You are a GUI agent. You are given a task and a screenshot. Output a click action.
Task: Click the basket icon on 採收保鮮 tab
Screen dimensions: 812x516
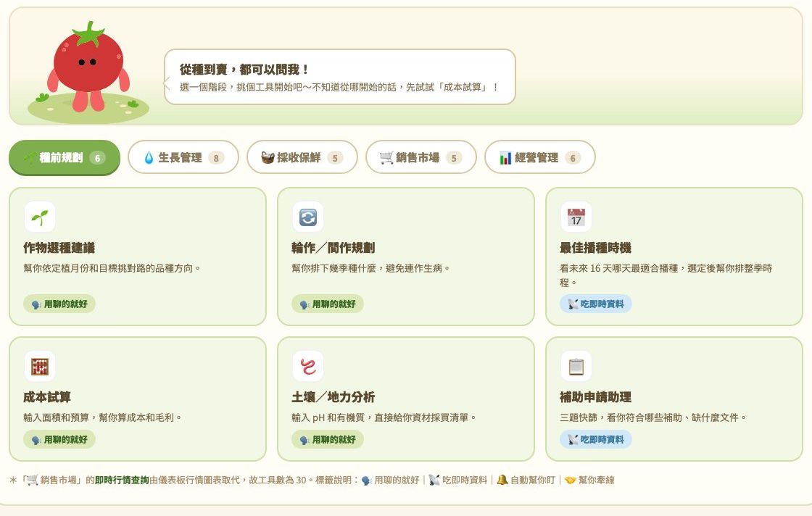(268, 158)
